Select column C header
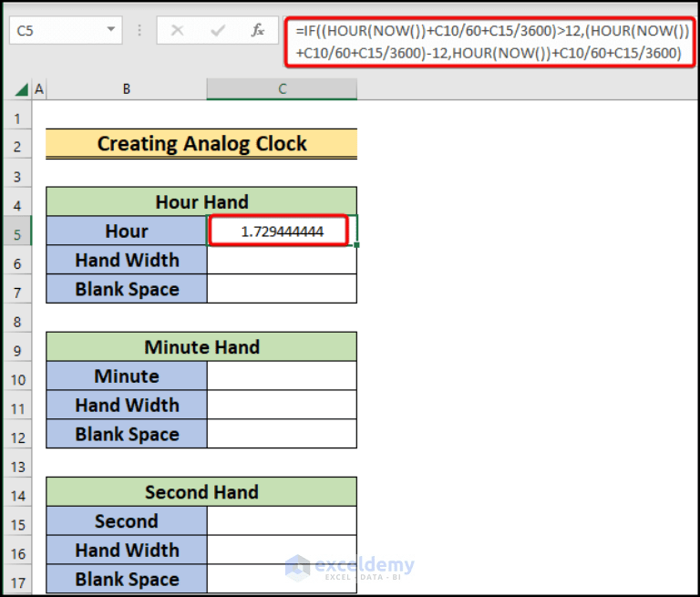Viewport: 700px width, 597px height. click(282, 89)
